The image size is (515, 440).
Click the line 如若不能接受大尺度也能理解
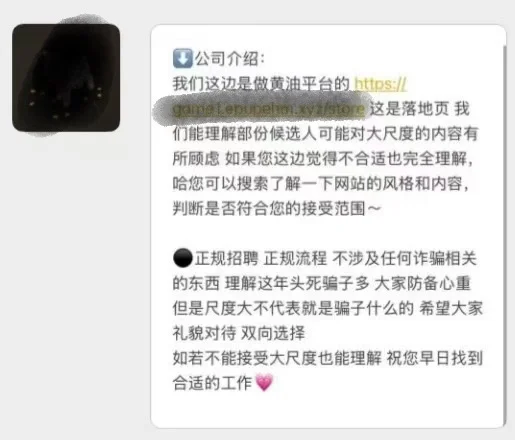[277, 358]
